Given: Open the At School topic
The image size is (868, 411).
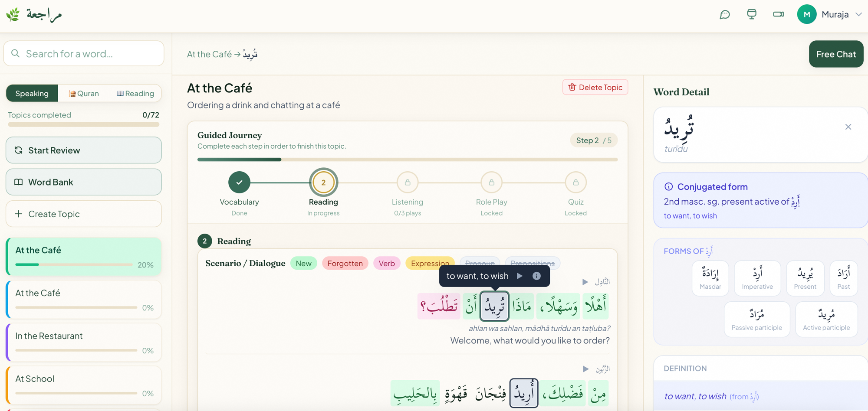Looking at the screenshot, I should click(x=84, y=385).
